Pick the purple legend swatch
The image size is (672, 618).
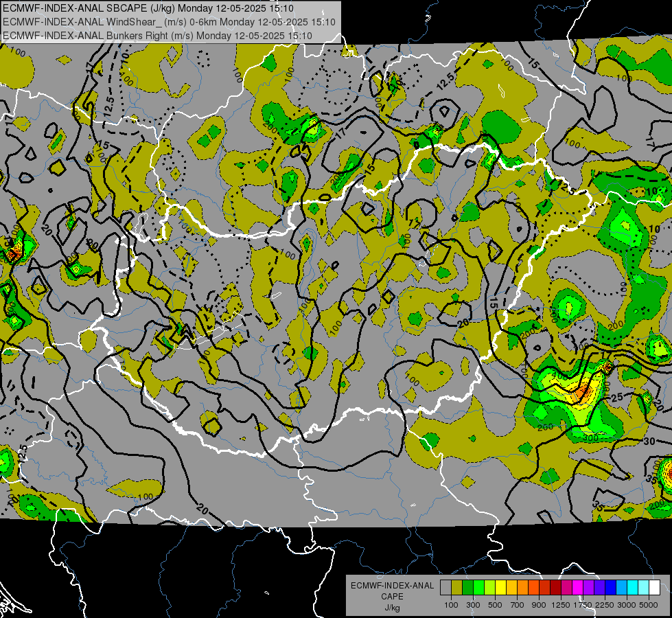589,588
